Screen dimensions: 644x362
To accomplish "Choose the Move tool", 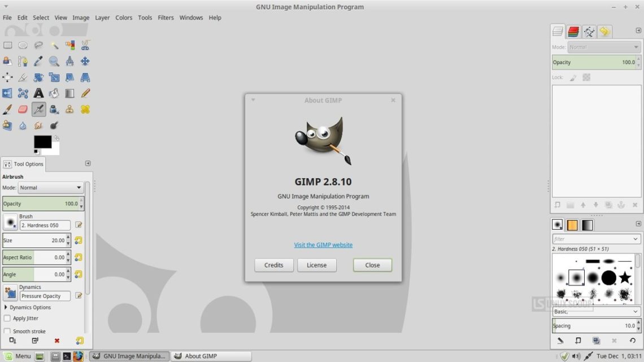I will point(85,61).
